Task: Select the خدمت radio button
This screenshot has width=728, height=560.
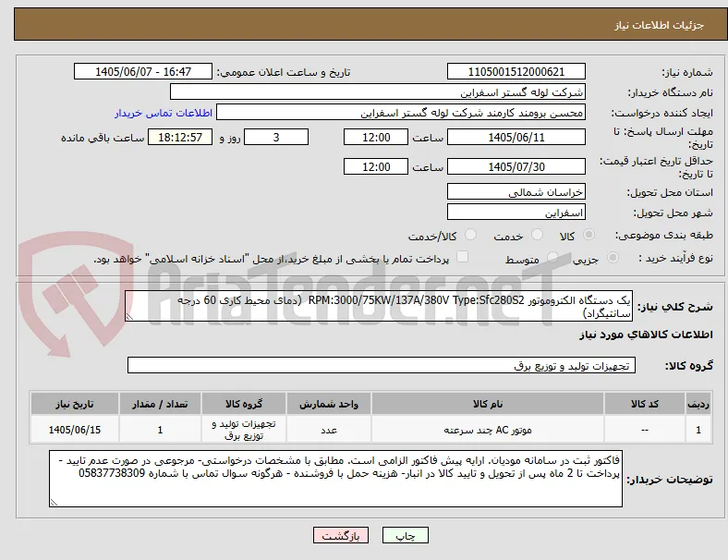Action: coord(537,235)
